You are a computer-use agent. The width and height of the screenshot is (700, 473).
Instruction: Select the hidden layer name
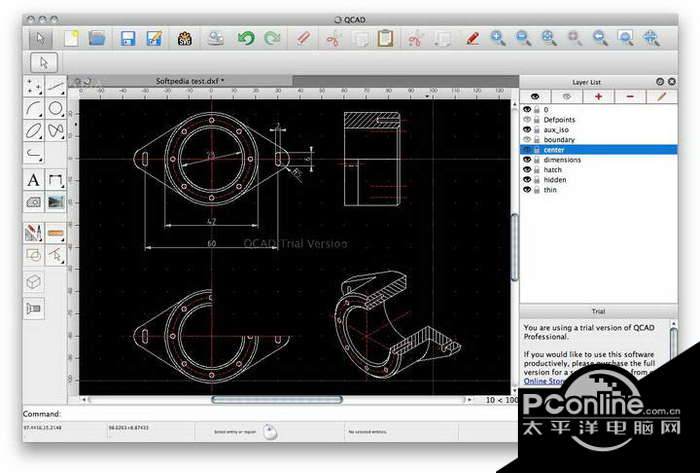[x=555, y=180]
